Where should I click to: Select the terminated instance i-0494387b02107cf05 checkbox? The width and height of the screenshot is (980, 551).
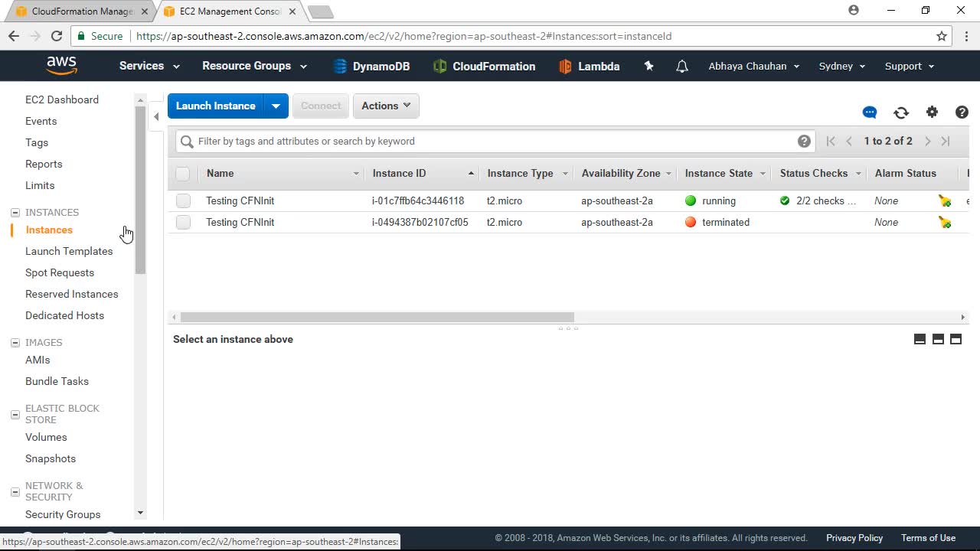pos(182,222)
